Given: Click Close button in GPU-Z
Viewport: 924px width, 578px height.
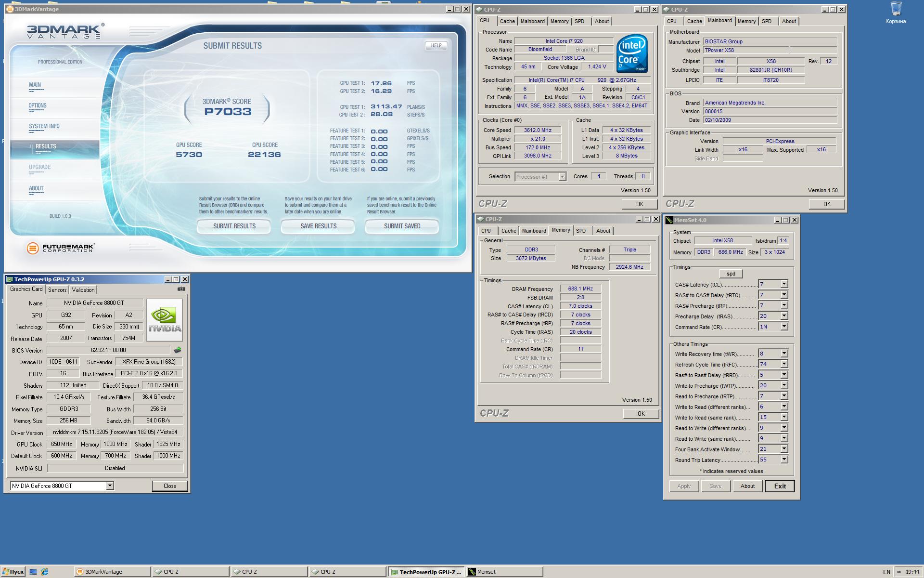Looking at the screenshot, I should (170, 486).
